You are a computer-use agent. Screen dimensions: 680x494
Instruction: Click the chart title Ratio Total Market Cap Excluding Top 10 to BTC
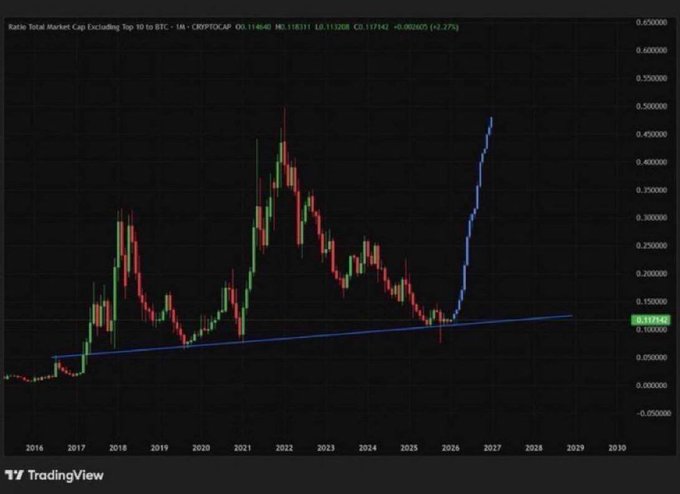point(88,27)
